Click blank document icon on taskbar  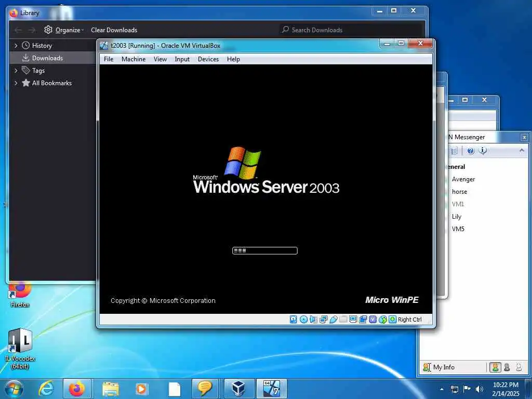[x=175, y=389]
